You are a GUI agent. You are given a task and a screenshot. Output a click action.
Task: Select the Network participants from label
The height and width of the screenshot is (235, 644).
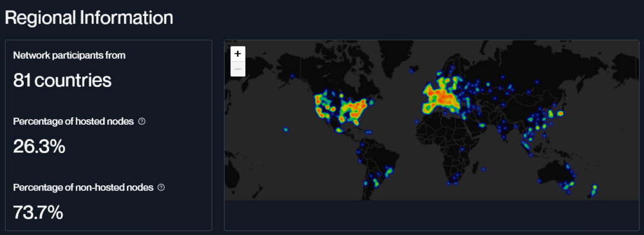[x=69, y=55]
